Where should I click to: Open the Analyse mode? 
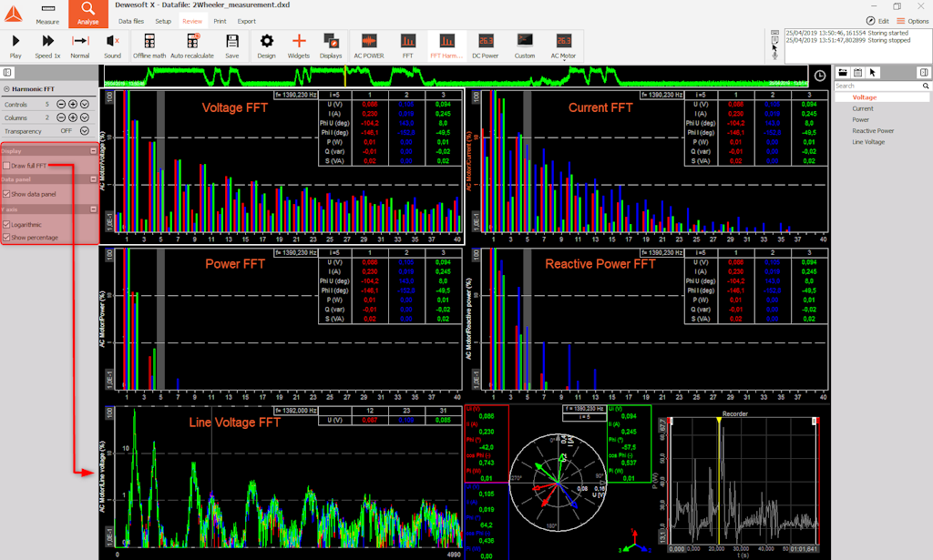(x=88, y=14)
